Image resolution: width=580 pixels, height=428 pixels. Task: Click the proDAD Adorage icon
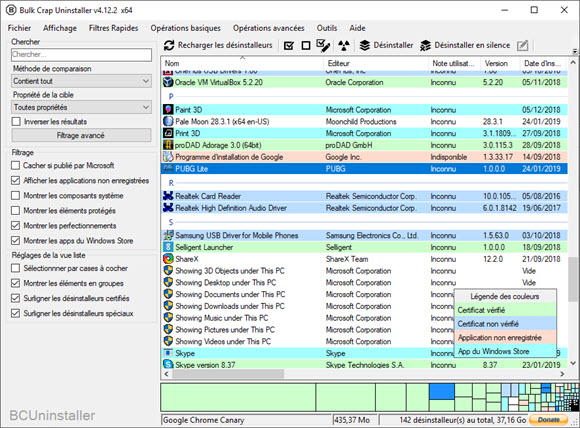point(168,145)
